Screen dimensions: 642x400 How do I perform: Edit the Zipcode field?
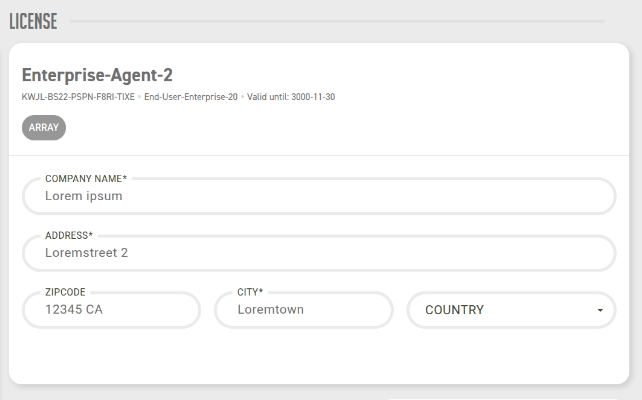[x=111, y=310]
